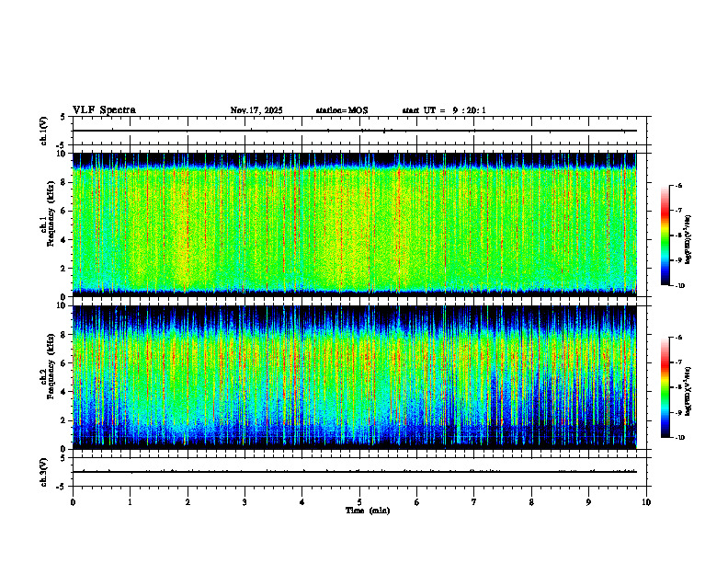Click the "-9" label on ch.2 colorbar
Image resolution: width=728 pixels, height=563 pixels.
[x=678, y=412]
